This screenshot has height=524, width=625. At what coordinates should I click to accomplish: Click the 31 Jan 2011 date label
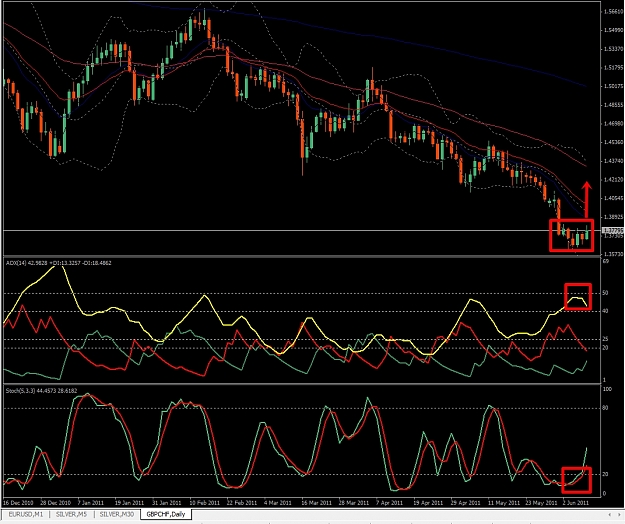[x=167, y=503]
